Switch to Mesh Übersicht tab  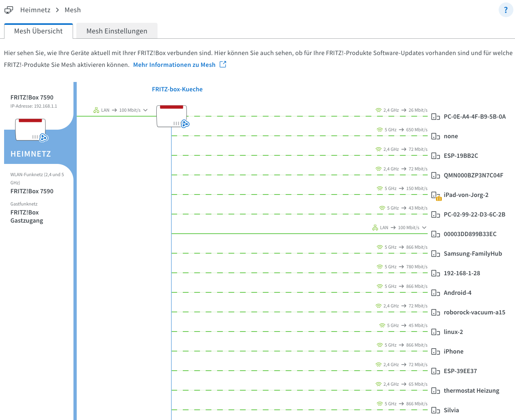[38, 31]
